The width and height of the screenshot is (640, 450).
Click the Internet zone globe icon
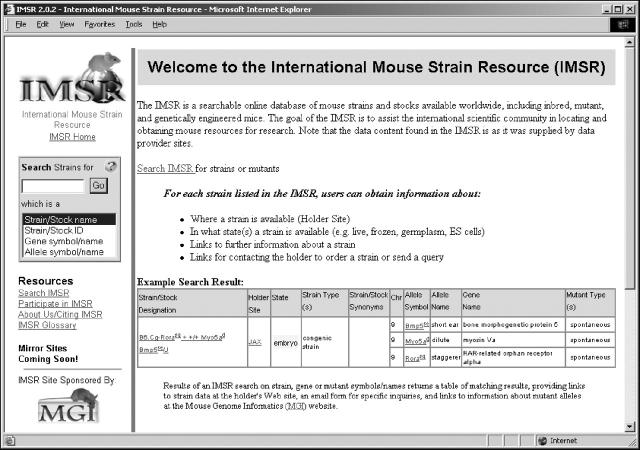coord(542,441)
